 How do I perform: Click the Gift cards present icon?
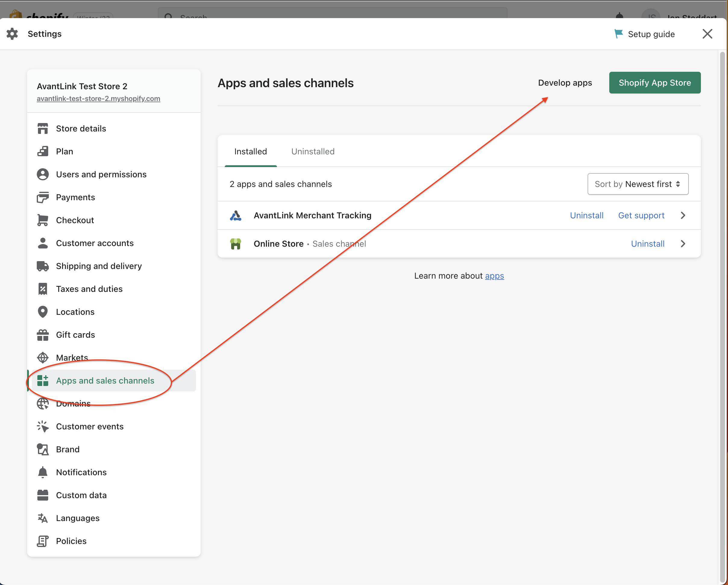pos(43,335)
